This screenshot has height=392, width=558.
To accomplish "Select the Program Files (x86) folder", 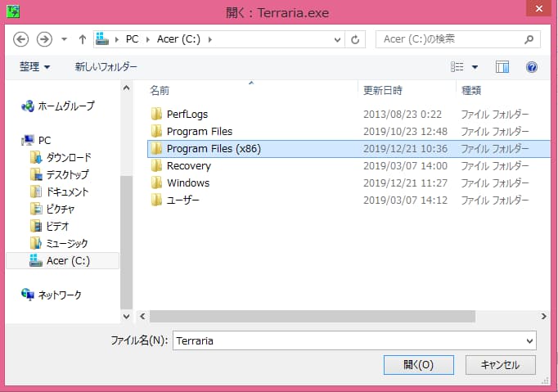I will [x=349, y=148].
